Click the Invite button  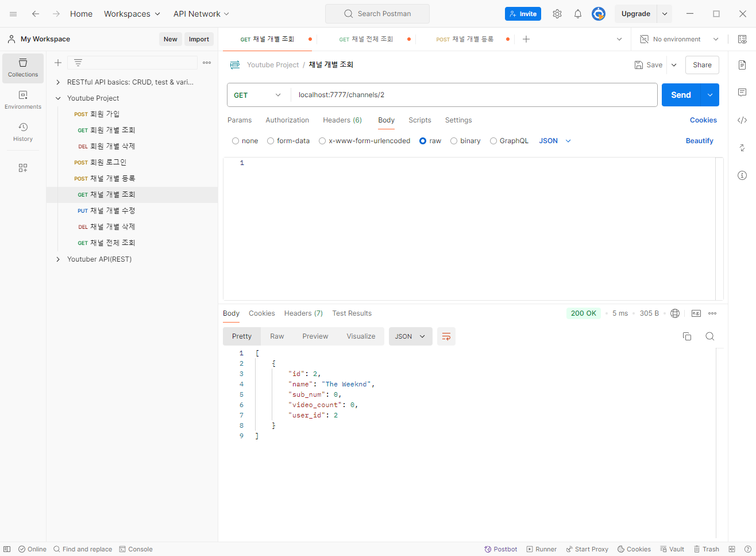tap(523, 14)
